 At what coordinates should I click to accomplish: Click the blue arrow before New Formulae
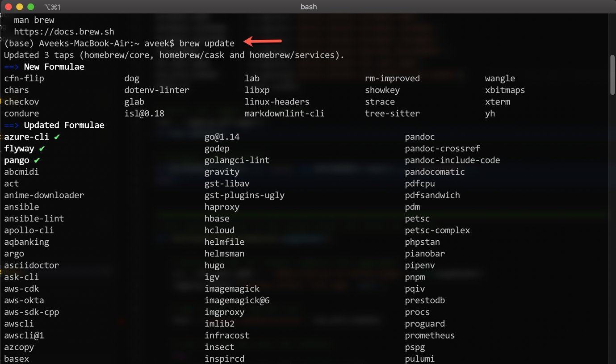pyautogui.click(x=12, y=67)
